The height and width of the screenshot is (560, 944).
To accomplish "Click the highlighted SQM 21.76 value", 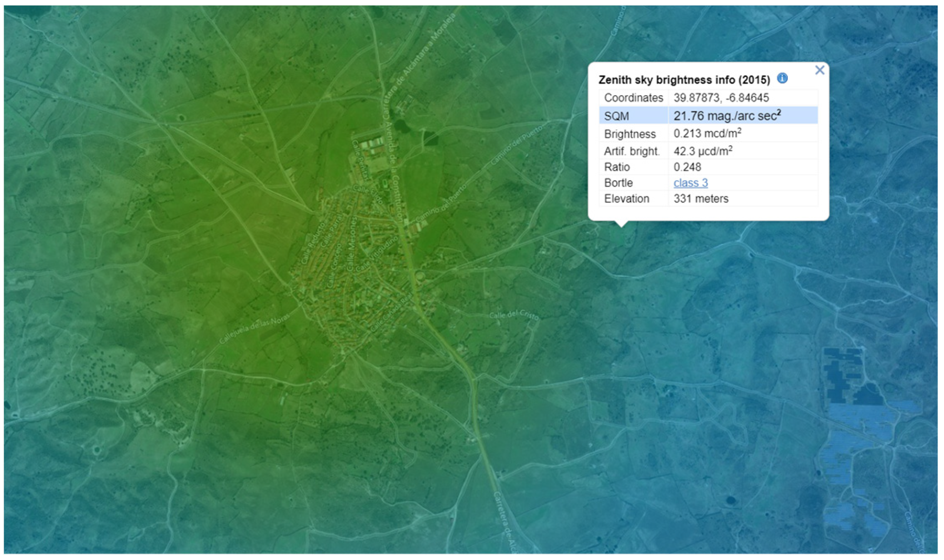I will tap(727, 116).
